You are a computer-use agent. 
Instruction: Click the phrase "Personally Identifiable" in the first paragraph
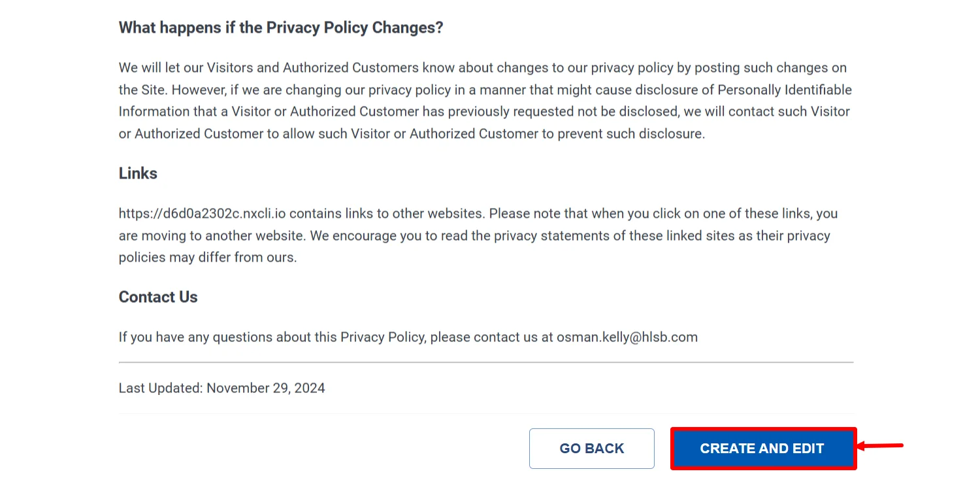(785, 90)
